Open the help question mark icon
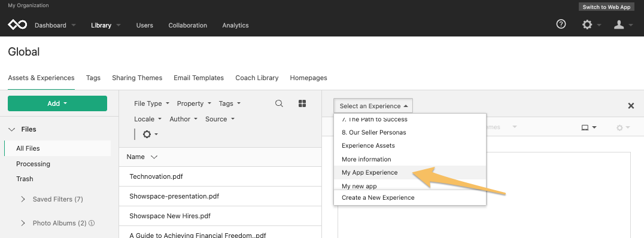The image size is (644, 238). 561,24
